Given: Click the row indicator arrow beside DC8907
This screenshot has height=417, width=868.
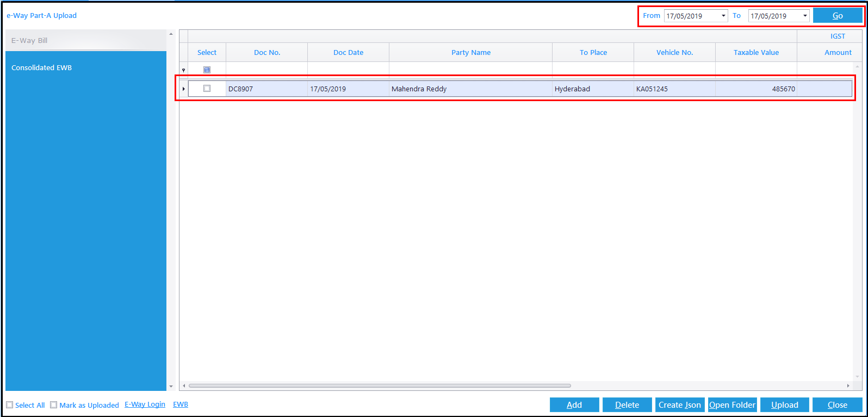Looking at the screenshot, I should pyautogui.click(x=183, y=89).
